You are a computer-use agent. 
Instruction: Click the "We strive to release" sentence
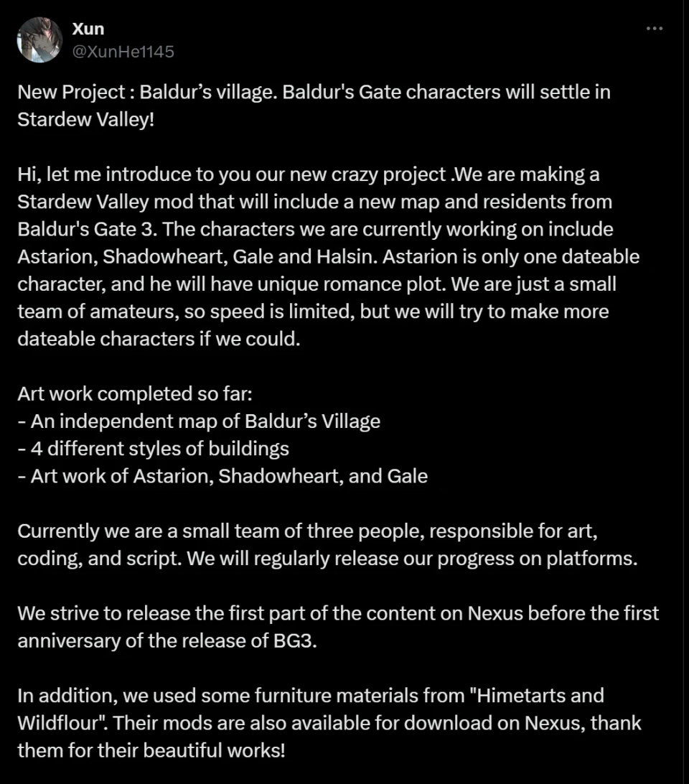338,614
